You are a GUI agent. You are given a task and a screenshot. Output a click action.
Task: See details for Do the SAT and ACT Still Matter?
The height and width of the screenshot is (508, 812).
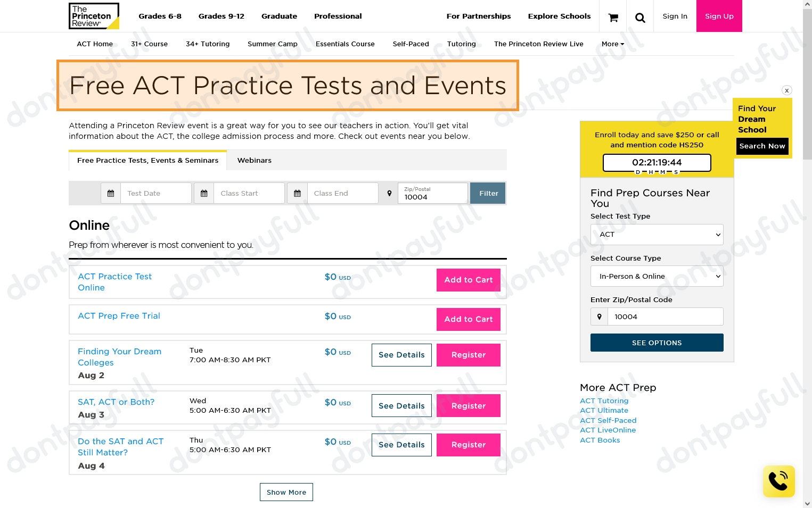click(x=401, y=445)
